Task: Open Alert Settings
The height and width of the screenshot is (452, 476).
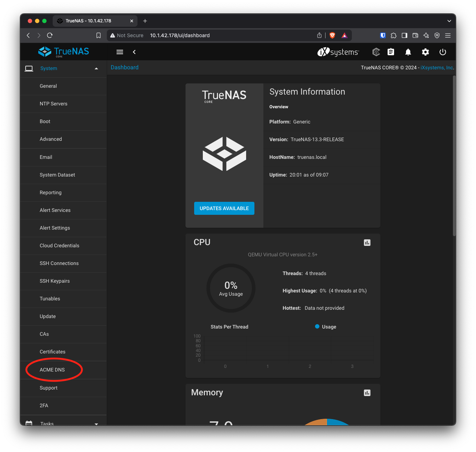Action: click(64, 228)
